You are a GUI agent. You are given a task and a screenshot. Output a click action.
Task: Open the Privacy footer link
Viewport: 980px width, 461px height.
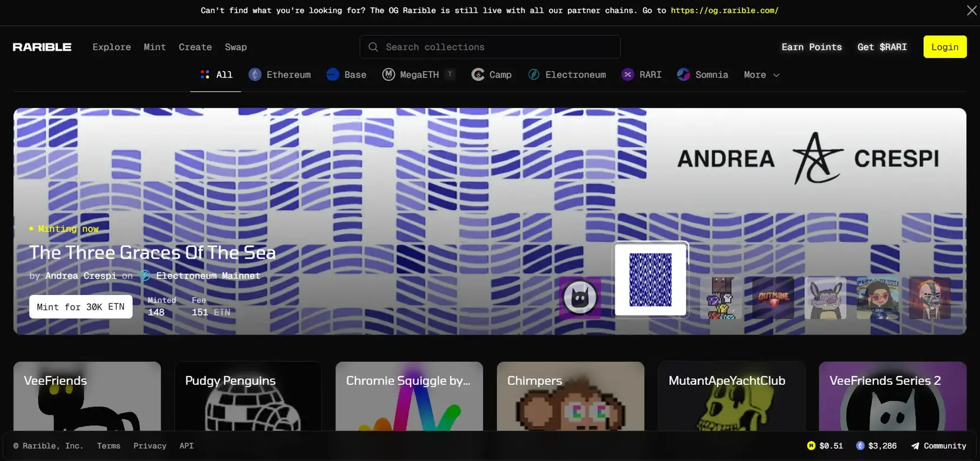pos(150,446)
